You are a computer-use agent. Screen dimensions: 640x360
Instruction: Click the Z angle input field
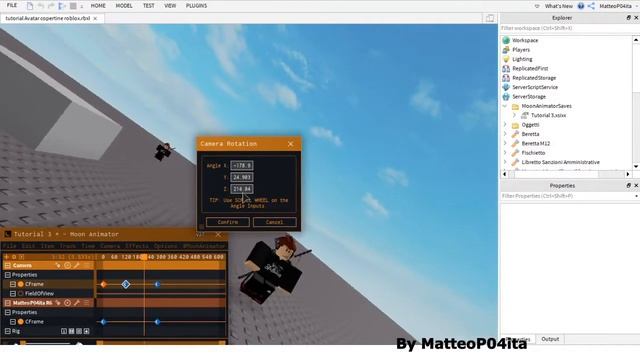click(x=242, y=189)
